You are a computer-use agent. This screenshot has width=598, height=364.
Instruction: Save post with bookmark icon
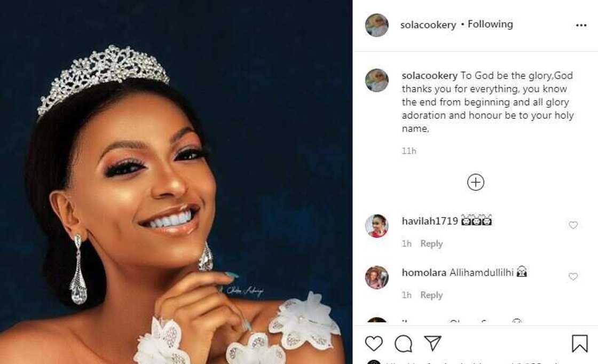[579, 343]
